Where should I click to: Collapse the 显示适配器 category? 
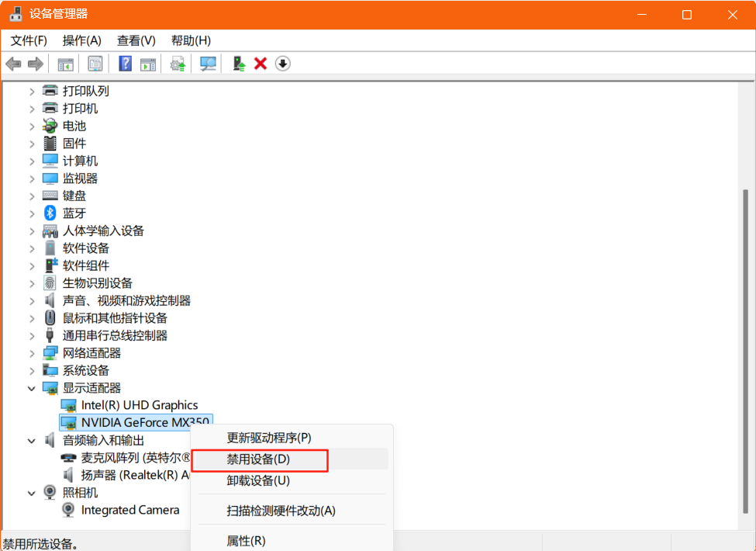click(x=32, y=388)
